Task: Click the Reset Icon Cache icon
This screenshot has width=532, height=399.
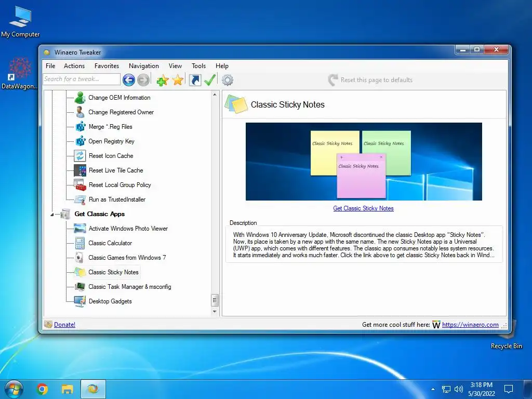Action: tap(80, 156)
